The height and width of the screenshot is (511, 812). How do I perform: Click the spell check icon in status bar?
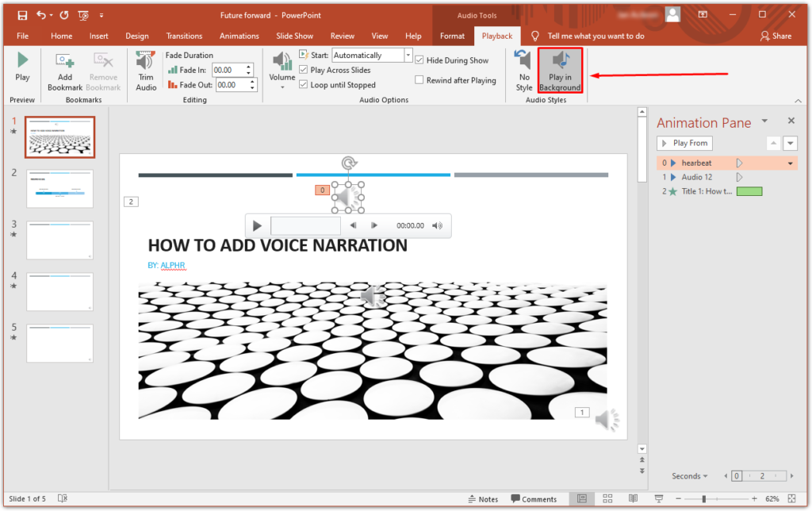coord(63,498)
